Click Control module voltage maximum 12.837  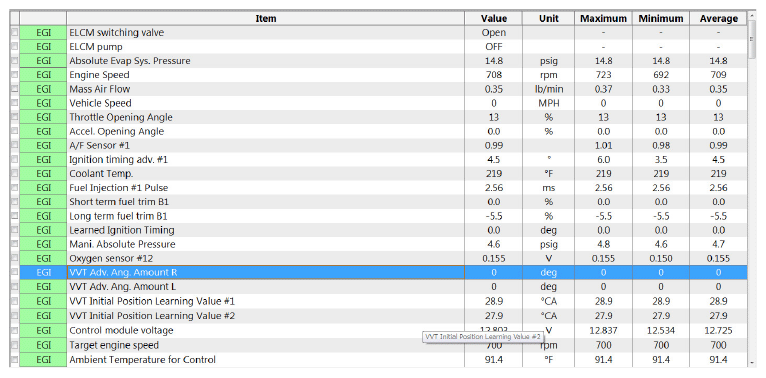point(603,331)
